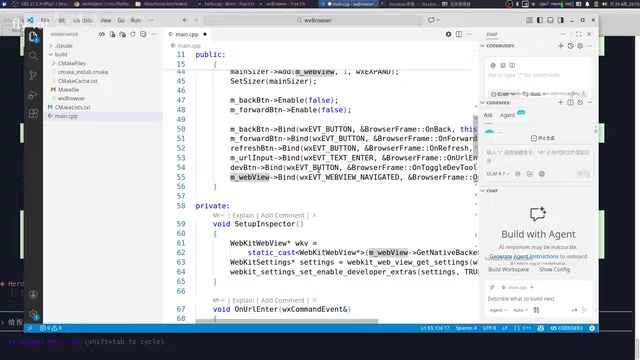Create a new file in Explorer
640x360 pixels.
(x=112, y=34)
